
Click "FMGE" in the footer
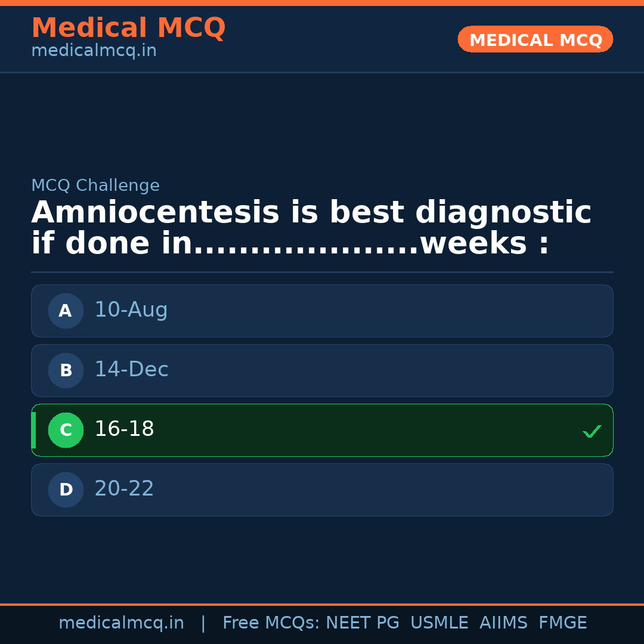tap(563, 623)
